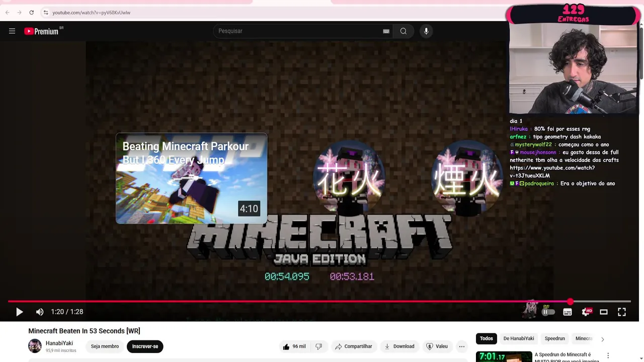This screenshot has height=362, width=644.
Task: Click chat message from padroqueira
Action: (x=562, y=184)
